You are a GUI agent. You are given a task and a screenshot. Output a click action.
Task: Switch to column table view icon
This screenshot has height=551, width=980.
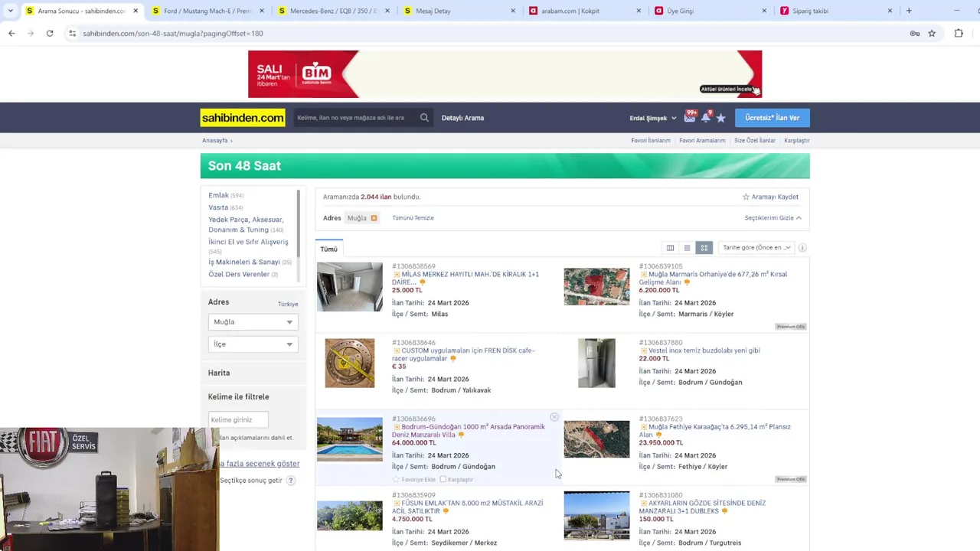coord(670,248)
